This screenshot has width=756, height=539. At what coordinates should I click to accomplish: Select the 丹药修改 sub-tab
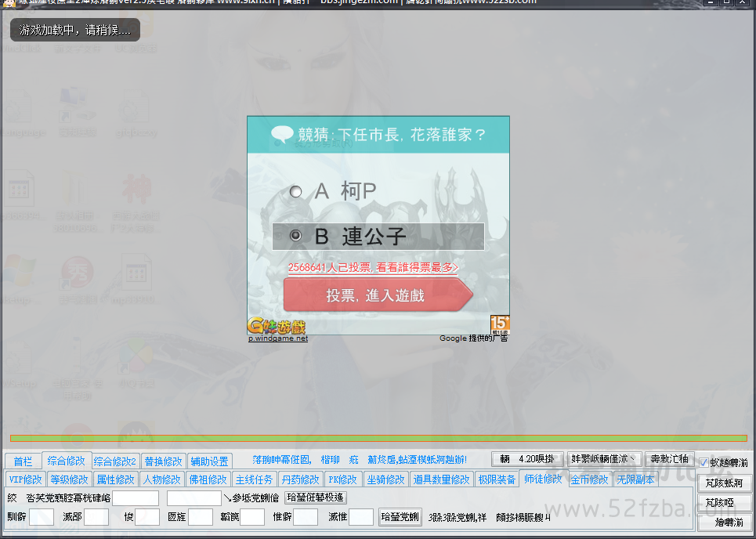click(x=300, y=479)
